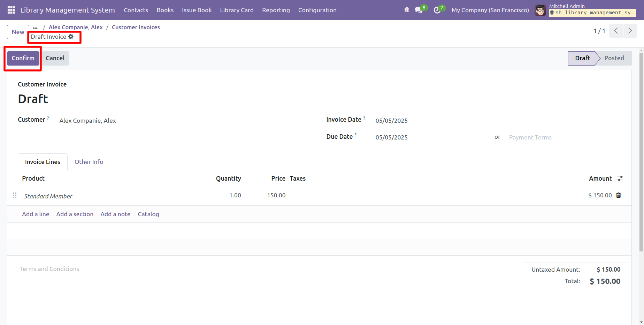This screenshot has width=644, height=325.
Task: Go to the previous record arrow
Action: (x=616, y=31)
